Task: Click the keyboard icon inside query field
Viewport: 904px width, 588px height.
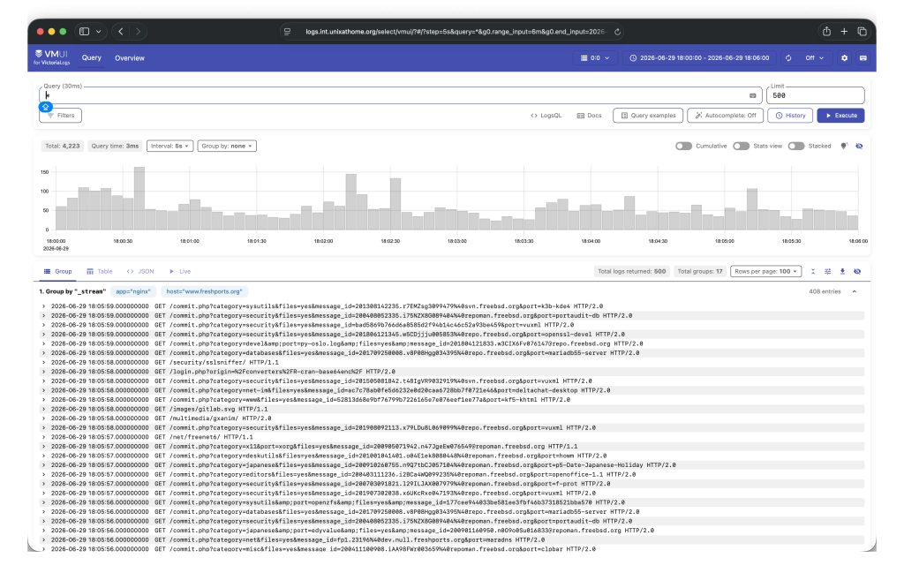Action: coord(752,95)
